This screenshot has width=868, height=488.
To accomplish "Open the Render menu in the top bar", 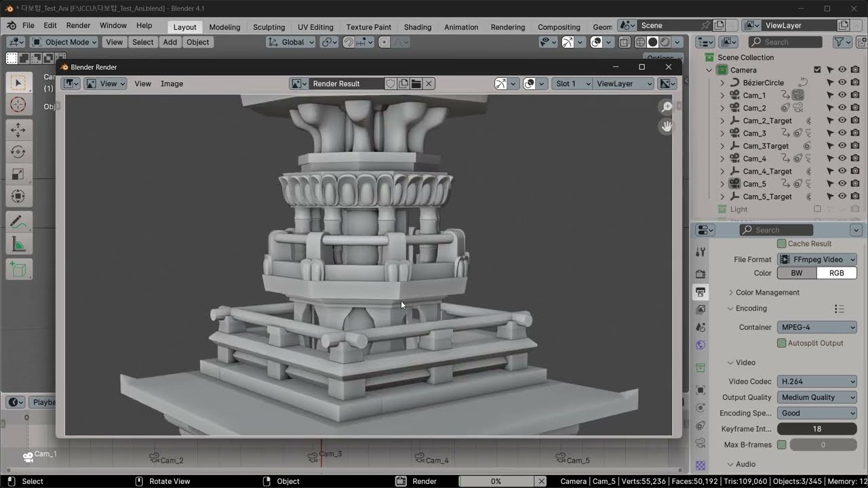I will (x=78, y=26).
